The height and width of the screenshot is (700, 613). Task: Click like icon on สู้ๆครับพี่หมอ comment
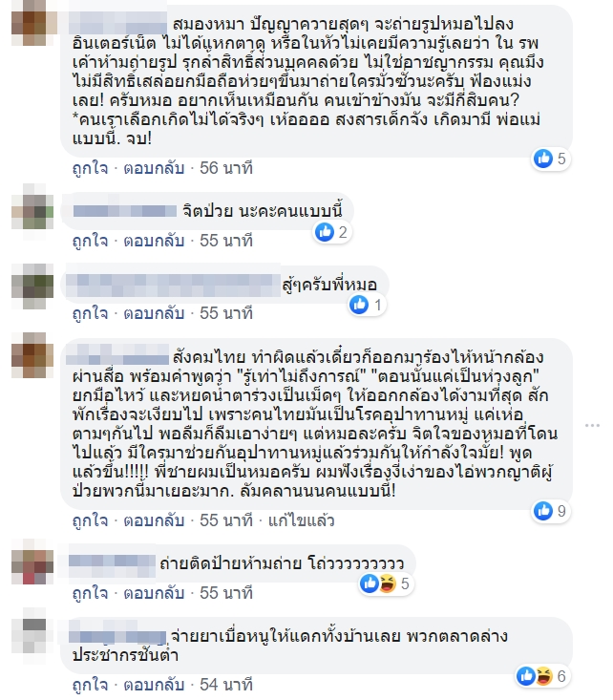(358, 305)
